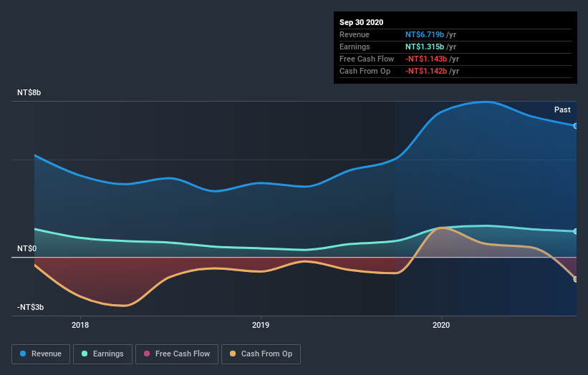
Task: Select the Revenue endpoint marker at Sep 2020
Action: pos(576,126)
